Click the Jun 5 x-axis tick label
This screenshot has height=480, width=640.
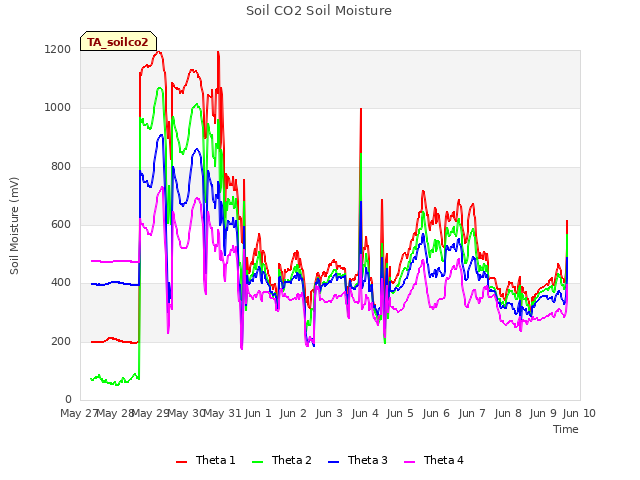pyautogui.click(x=400, y=413)
